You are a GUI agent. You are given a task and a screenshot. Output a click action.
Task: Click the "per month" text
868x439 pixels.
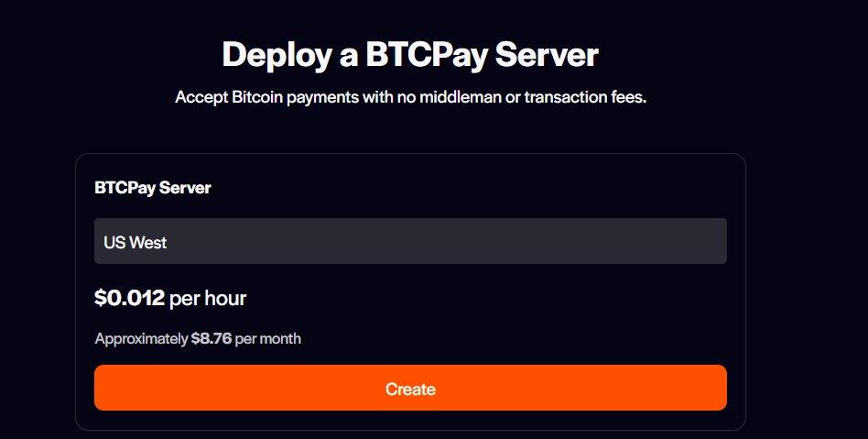coord(268,339)
